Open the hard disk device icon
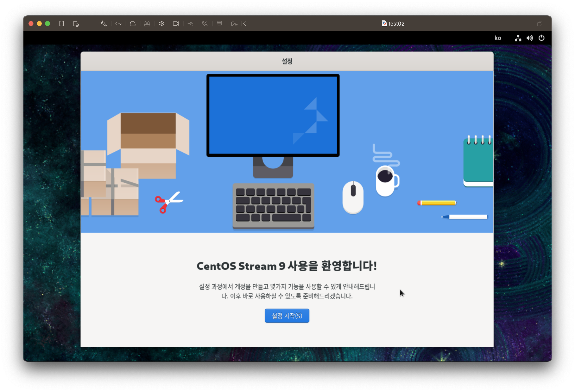Viewport: 575px width, 392px height. (x=133, y=24)
